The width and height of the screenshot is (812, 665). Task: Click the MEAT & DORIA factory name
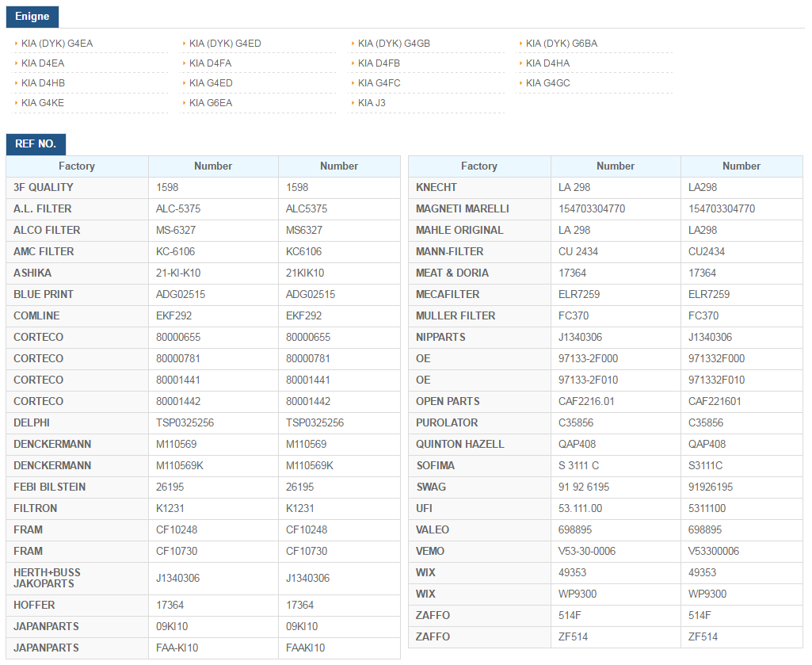pyautogui.click(x=452, y=273)
